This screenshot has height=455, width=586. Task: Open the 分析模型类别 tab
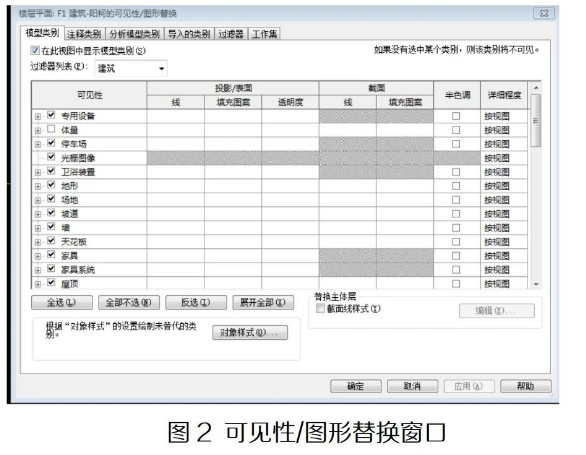coord(134,34)
